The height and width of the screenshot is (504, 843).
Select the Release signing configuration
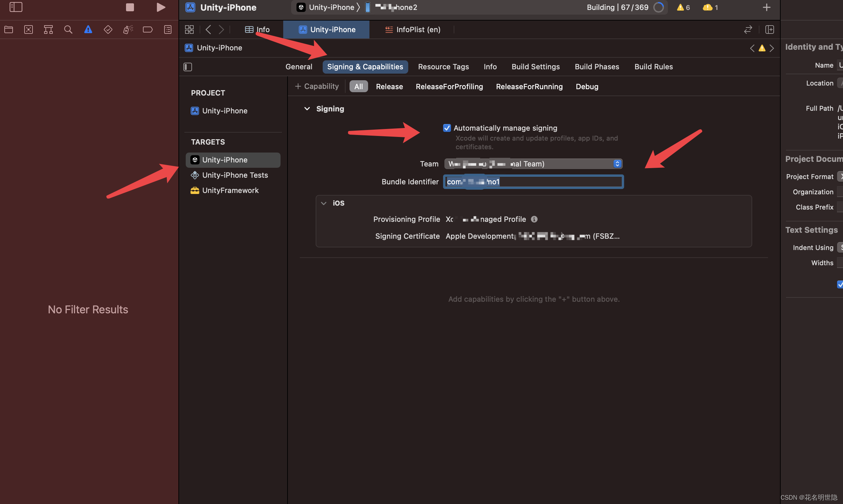pos(389,86)
